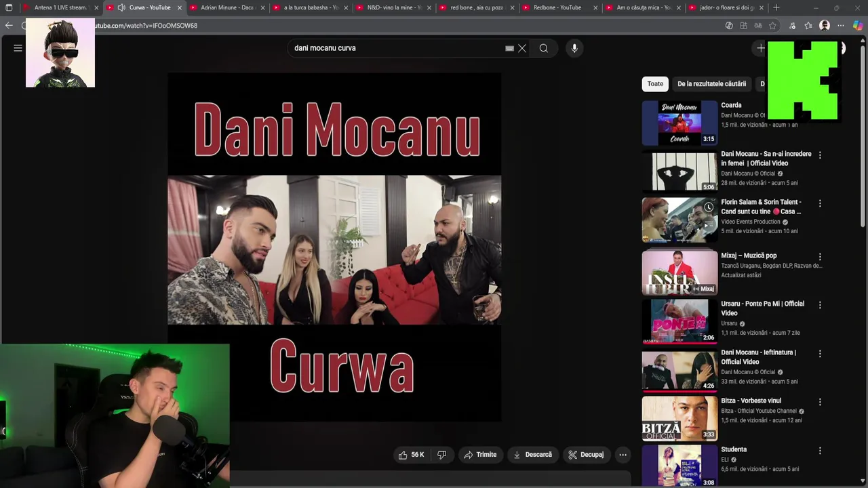Image resolution: width=868 pixels, height=488 pixels.
Task: Select the Toate filter chip
Action: (655, 84)
